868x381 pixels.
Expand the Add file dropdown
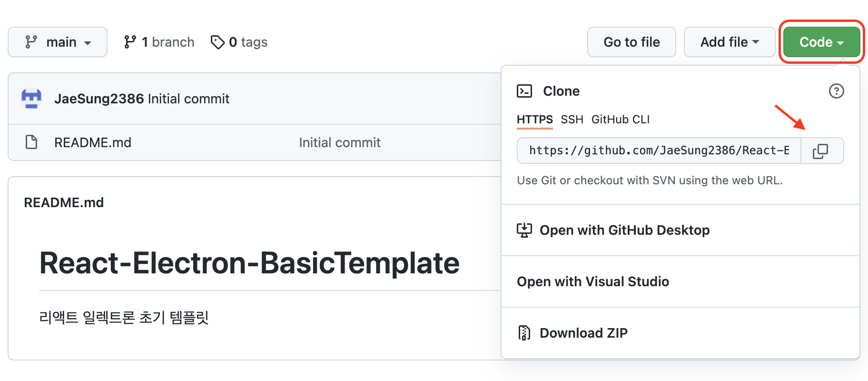click(729, 42)
